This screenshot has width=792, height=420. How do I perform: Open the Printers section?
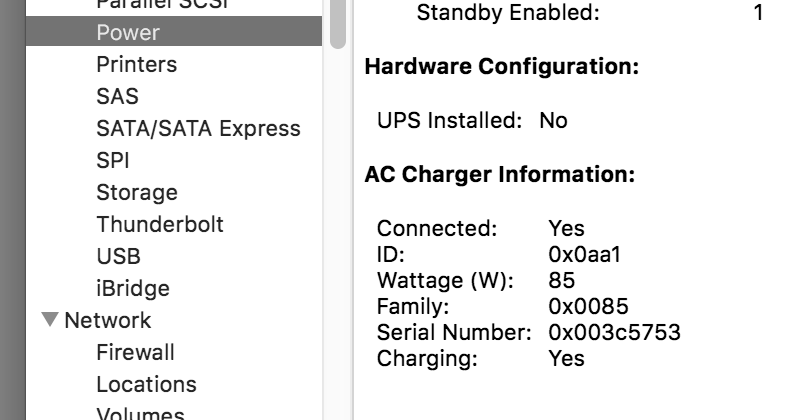(x=136, y=64)
